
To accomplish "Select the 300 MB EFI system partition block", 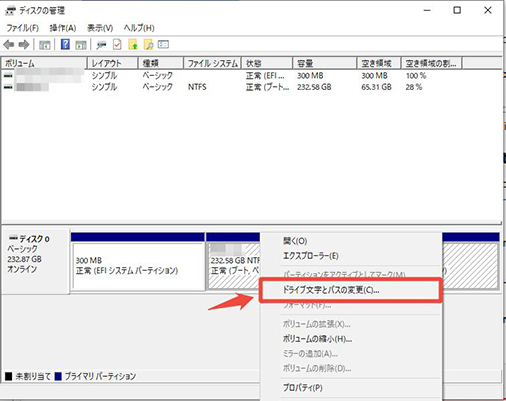I will point(138,266).
